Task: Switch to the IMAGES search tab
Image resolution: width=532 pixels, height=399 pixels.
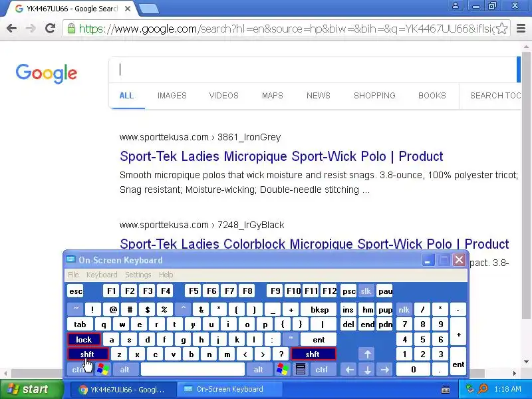Action: point(172,95)
